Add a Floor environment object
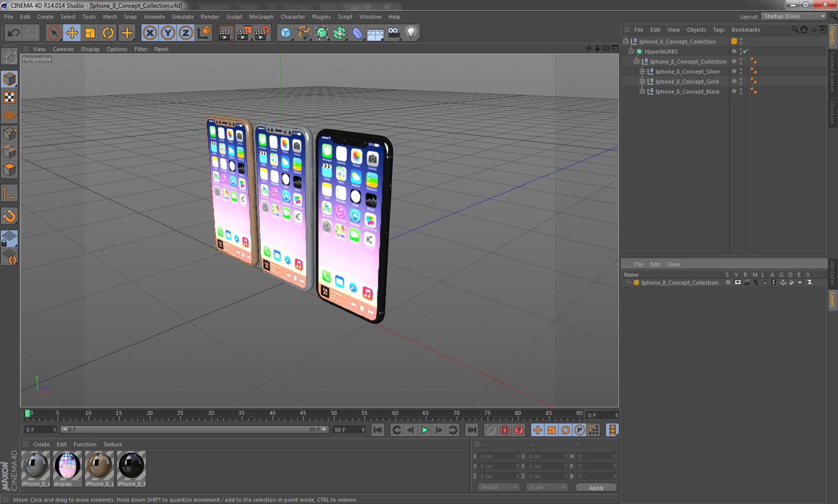 pyautogui.click(x=375, y=33)
